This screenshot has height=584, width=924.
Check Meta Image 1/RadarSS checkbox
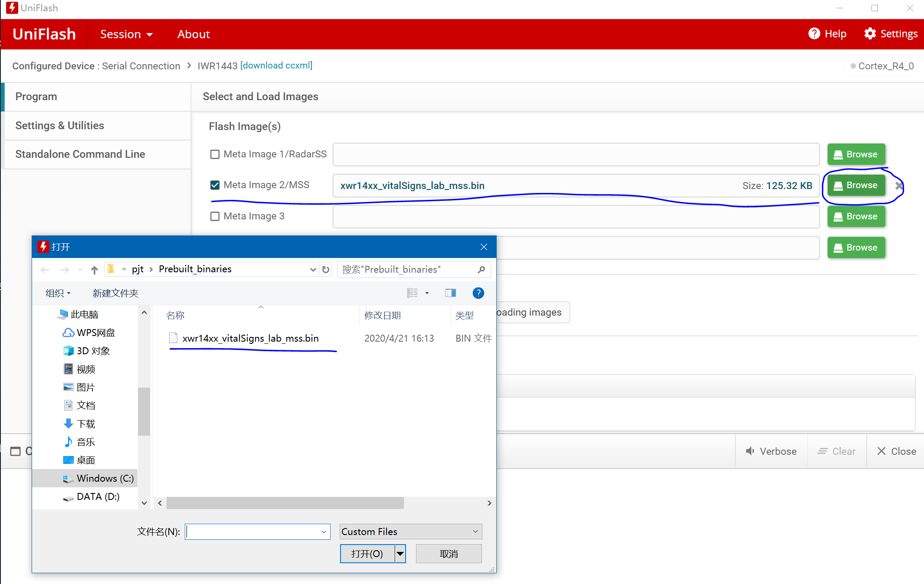pyautogui.click(x=215, y=154)
